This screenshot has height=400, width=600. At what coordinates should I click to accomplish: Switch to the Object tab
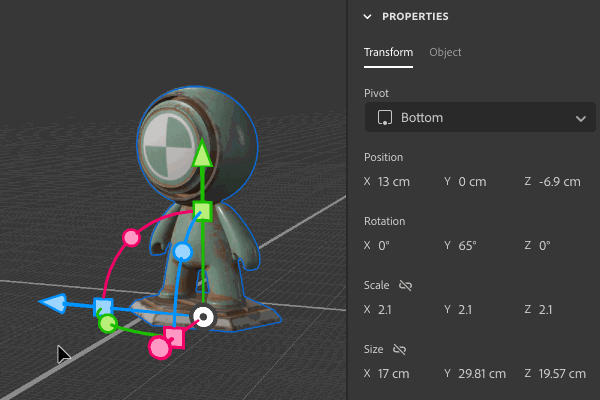pos(445,52)
